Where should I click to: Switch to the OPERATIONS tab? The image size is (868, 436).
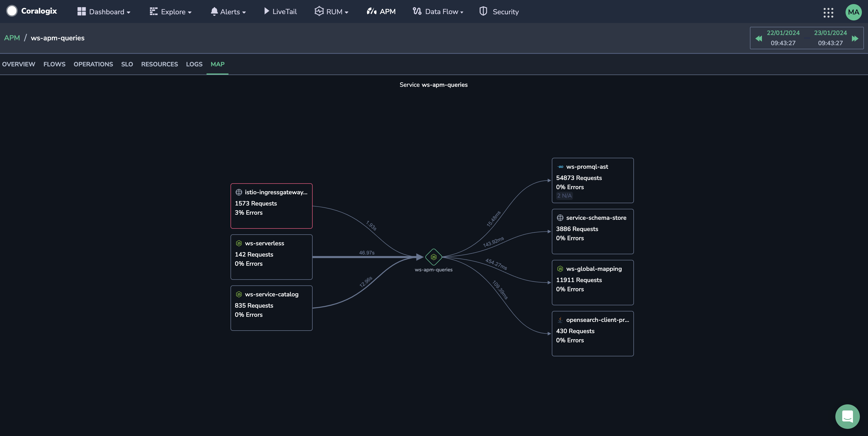click(x=93, y=64)
